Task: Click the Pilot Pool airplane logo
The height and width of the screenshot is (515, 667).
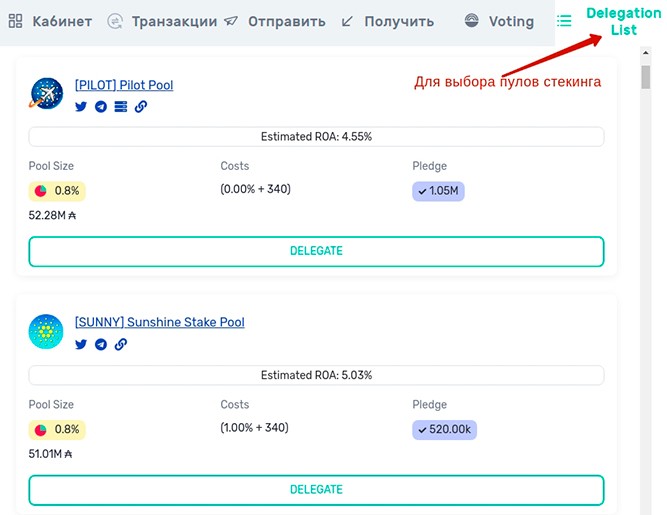Action: click(x=46, y=93)
